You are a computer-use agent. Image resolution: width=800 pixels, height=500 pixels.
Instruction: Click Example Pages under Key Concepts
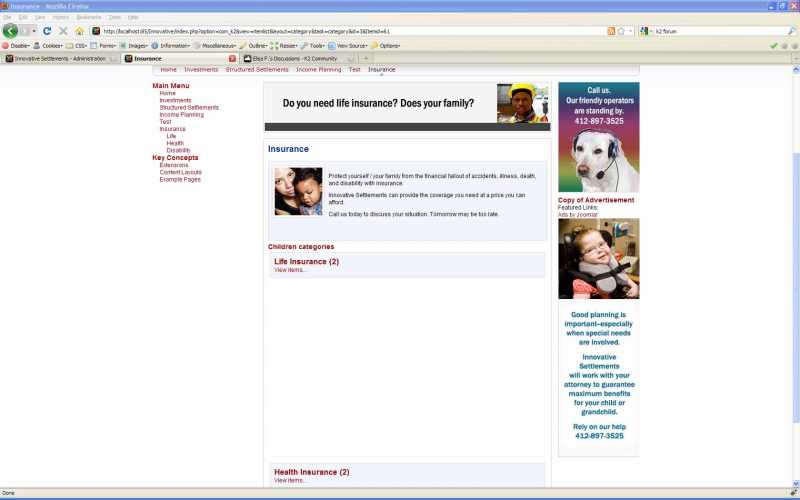click(x=180, y=180)
